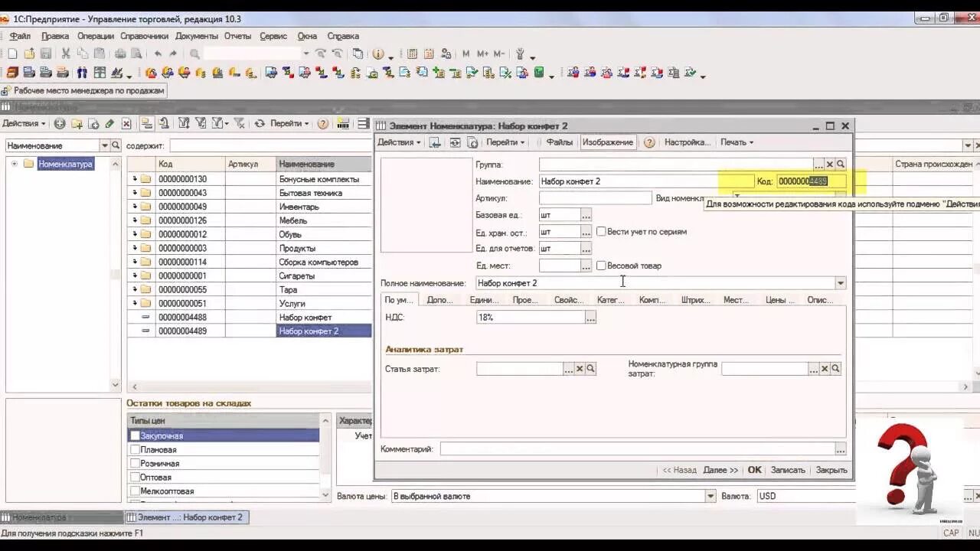Click the disable filter icon in list toolbar

(x=240, y=123)
